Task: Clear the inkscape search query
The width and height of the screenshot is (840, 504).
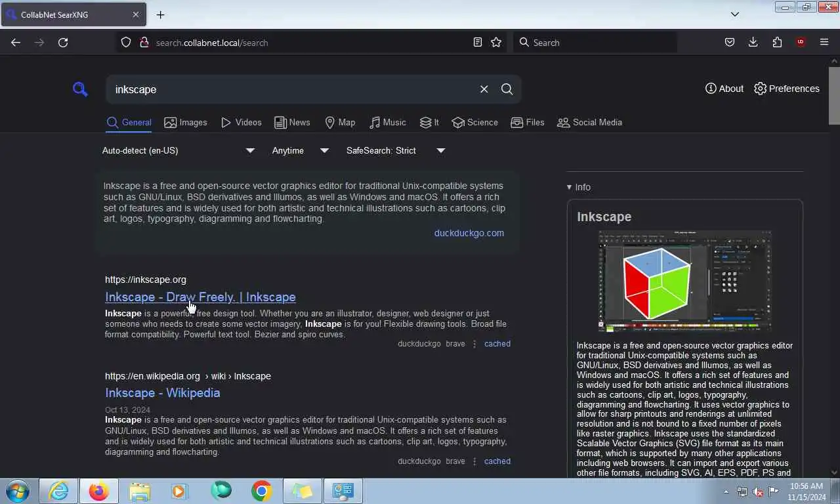Action: [484, 89]
